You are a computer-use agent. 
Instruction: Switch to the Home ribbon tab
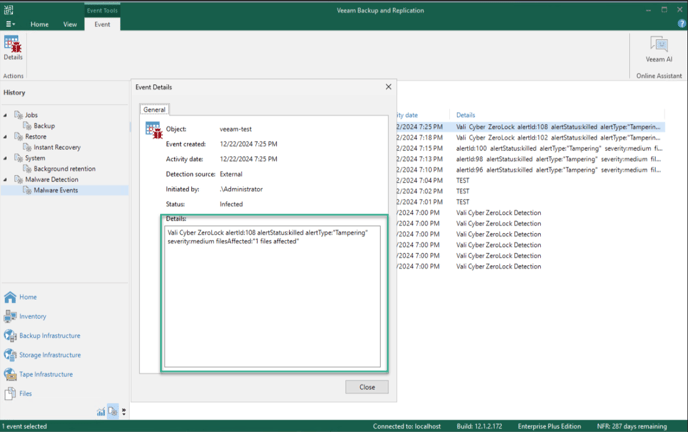pyautogui.click(x=39, y=24)
